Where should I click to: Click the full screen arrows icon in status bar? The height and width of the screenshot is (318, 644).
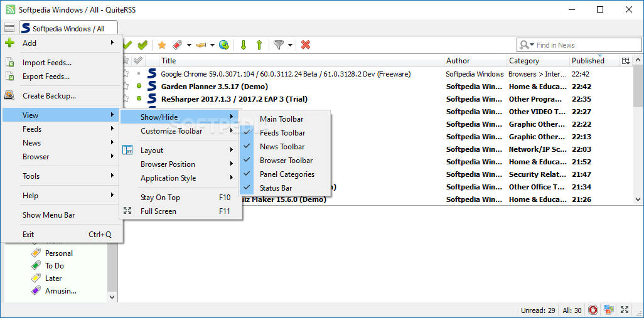tap(625, 310)
